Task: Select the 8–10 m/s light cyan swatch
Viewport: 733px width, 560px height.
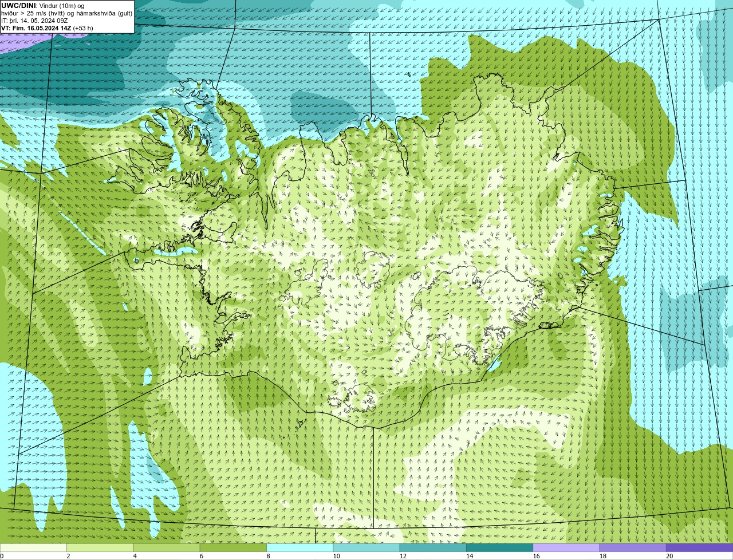Action: [x=300, y=547]
